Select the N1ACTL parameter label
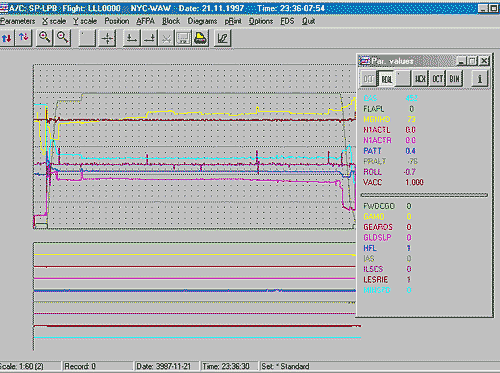 click(377, 130)
